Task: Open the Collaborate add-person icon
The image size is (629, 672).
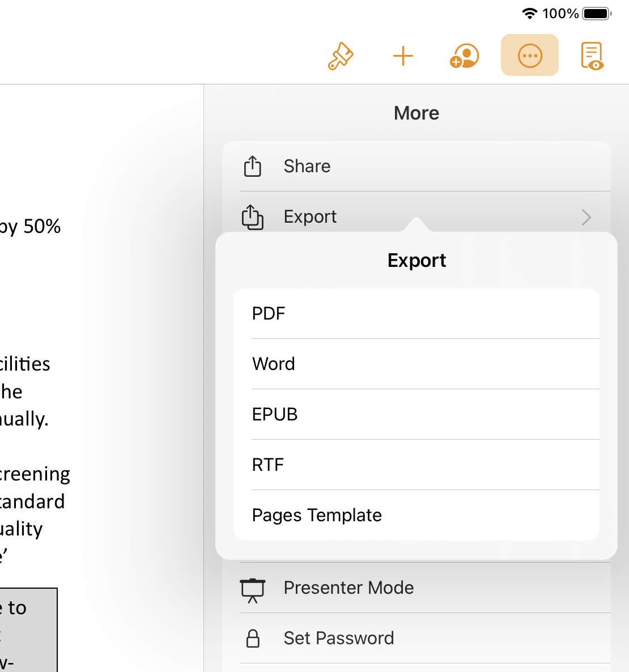Action: pyautogui.click(x=465, y=56)
